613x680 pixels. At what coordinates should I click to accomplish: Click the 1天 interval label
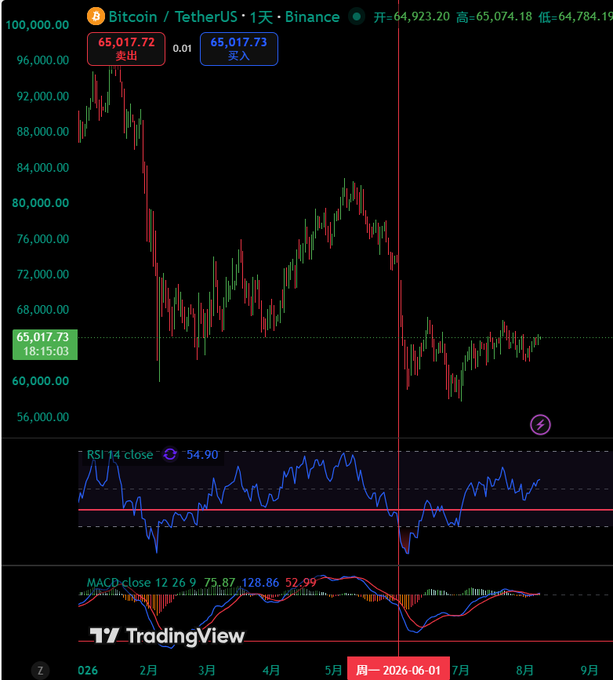tap(261, 17)
